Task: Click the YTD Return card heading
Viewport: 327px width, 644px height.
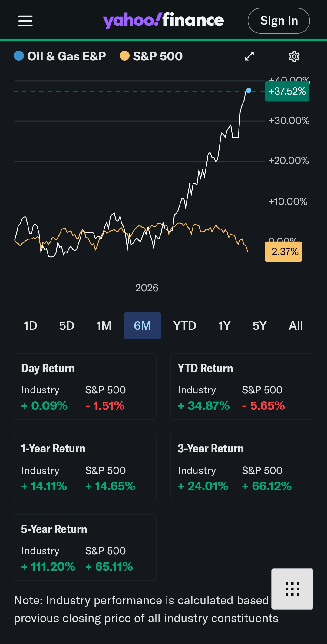Action: click(x=205, y=368)
